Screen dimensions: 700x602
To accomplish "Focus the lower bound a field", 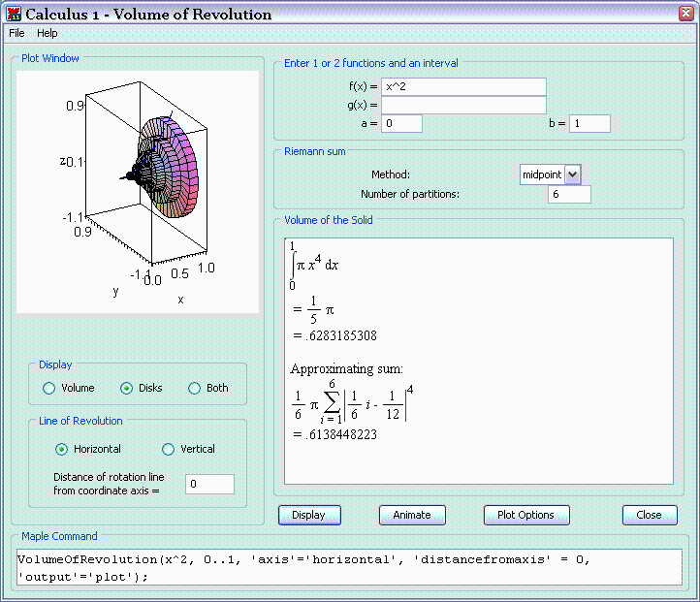I will click(x=402, y=123).
